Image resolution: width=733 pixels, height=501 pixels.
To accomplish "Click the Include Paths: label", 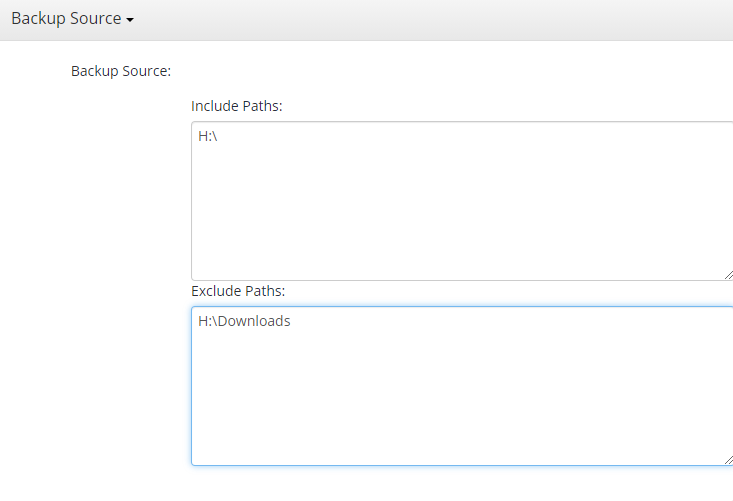I will tap(237, 106).
